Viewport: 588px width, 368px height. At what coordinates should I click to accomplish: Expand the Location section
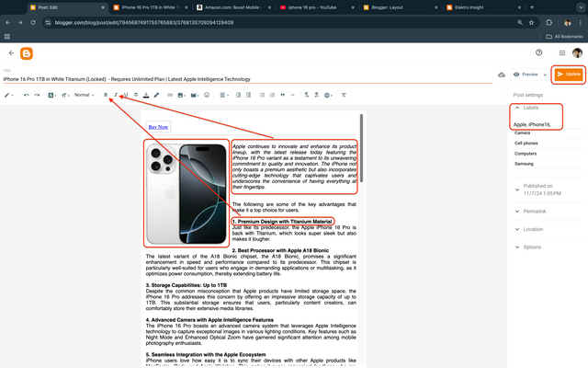[548, 229]
